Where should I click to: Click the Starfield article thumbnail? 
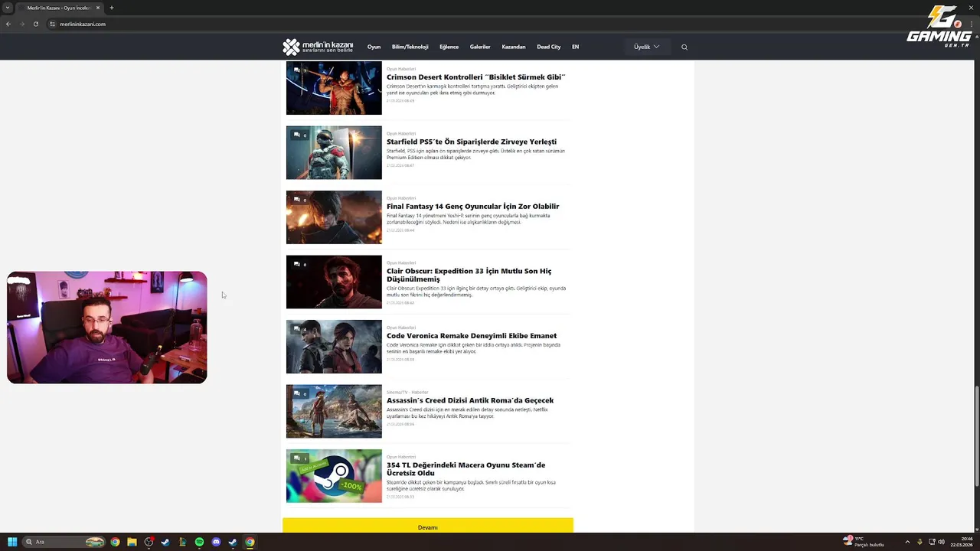tap(334, 152)
